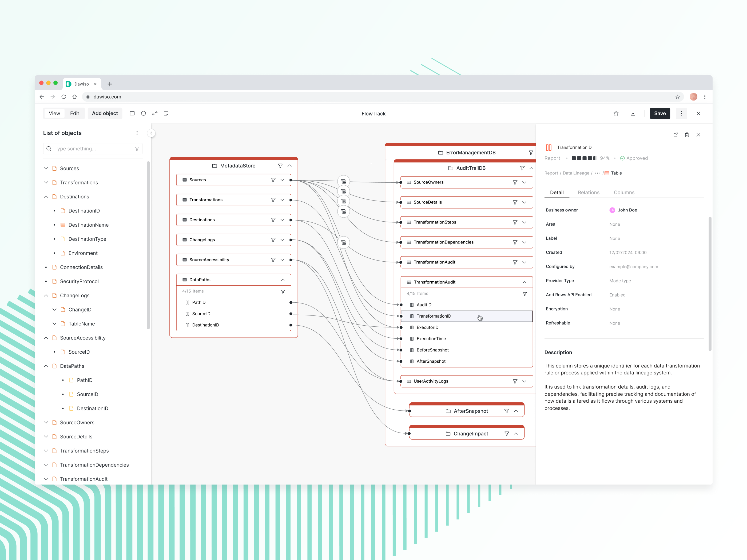Collapse the left objects panel with arrow
Viewport: 747px width, 560px height.
point(151,133)
